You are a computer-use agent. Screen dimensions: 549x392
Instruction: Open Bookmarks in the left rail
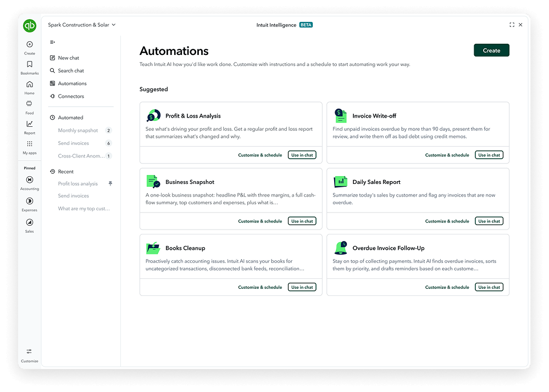pos(30,64)
